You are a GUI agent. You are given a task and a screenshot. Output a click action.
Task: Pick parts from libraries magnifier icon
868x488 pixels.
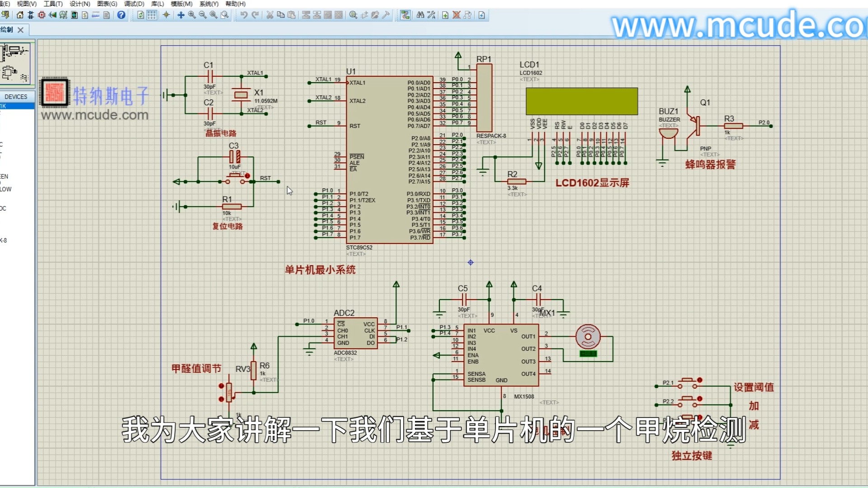353,15
